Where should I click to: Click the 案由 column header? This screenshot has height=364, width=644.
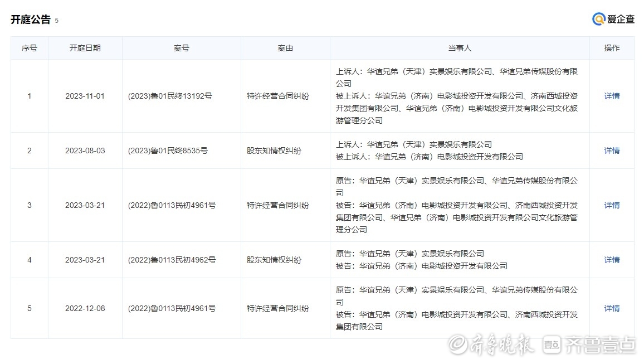(x=285, y=48)
